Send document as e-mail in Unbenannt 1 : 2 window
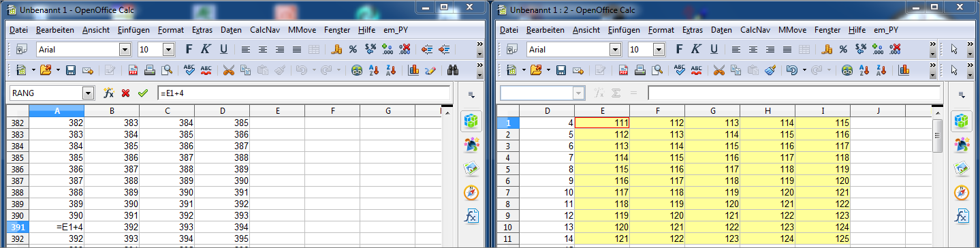980x248 pixels. coord(578,70)
